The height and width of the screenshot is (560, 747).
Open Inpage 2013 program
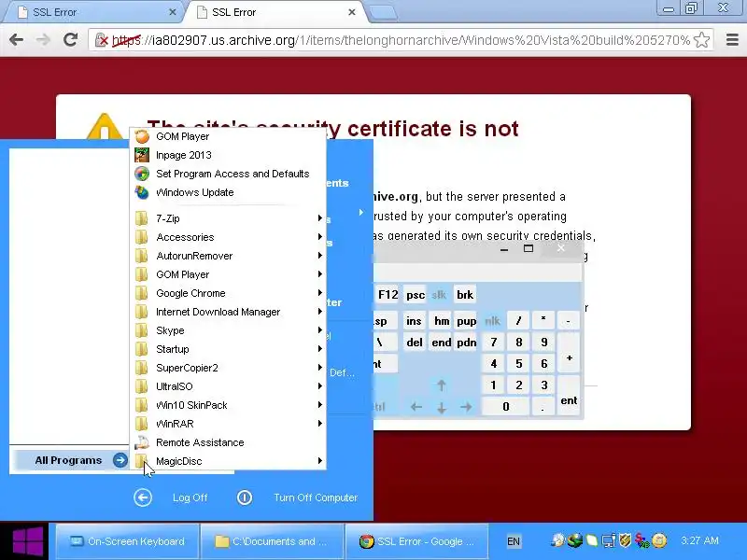(228, 155)
